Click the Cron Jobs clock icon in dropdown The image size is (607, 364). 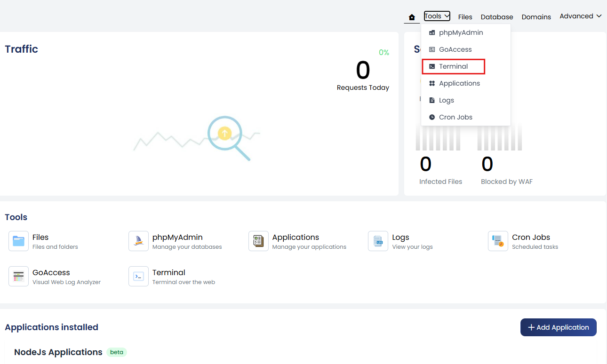point(432,117)
